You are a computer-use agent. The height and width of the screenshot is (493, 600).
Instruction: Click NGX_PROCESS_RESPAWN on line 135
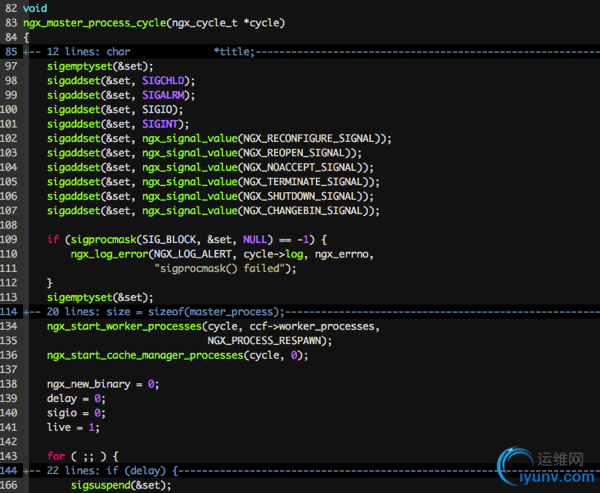coord(264,341)
